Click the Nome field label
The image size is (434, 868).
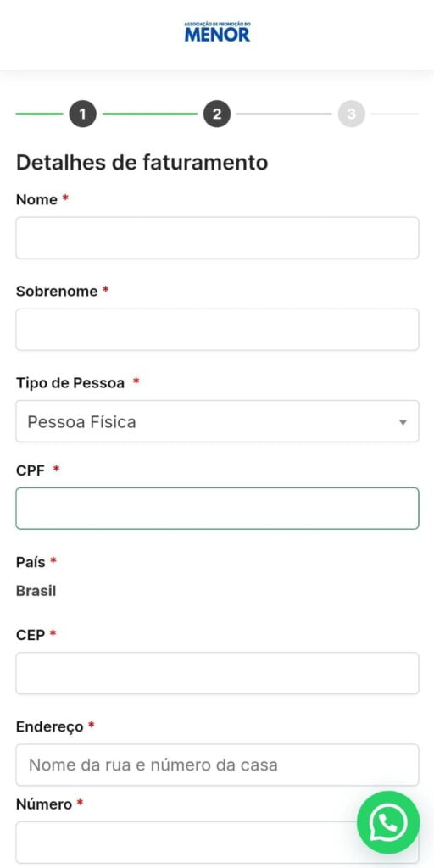tap(36, 199)
